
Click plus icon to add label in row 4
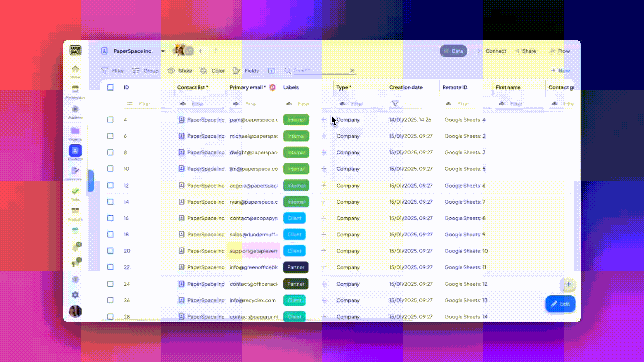point(324,120)
